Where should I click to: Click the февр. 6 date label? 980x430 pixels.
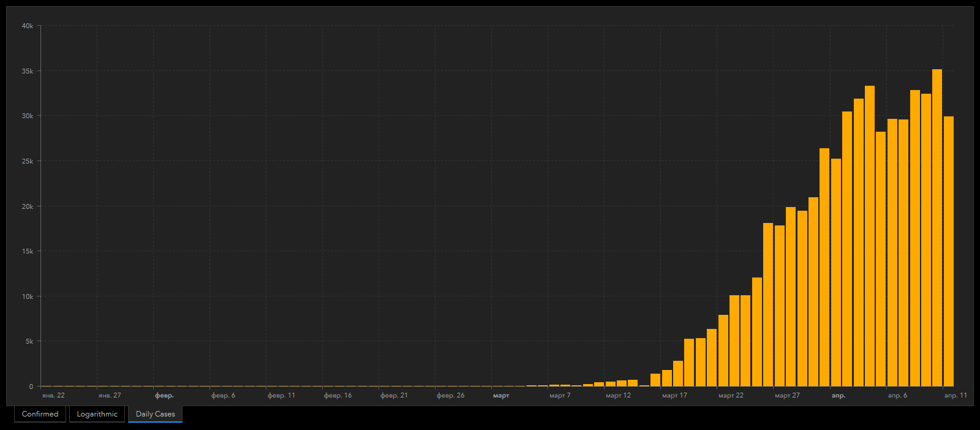coord(223,396)
